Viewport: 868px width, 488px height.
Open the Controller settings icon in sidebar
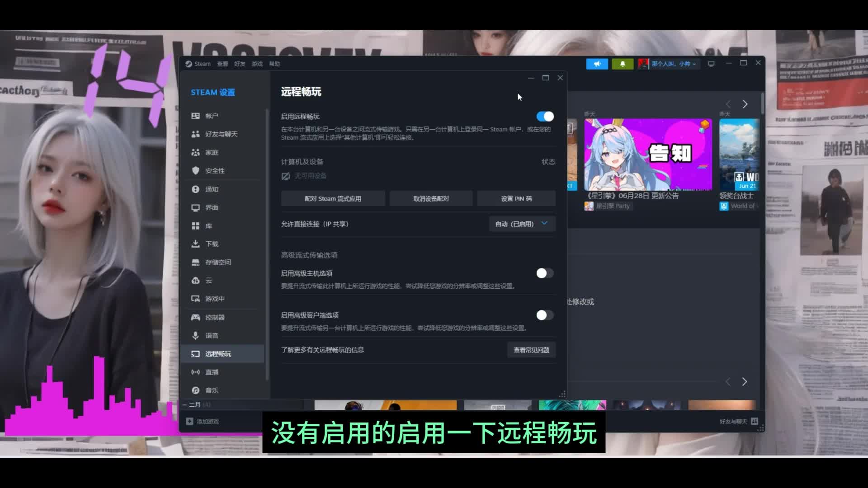[x=195, y=317]
